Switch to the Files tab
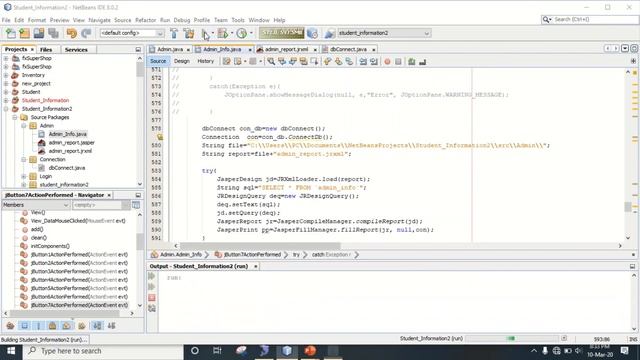The width and height of the screenshot is (640, 360). pos(46,49)
